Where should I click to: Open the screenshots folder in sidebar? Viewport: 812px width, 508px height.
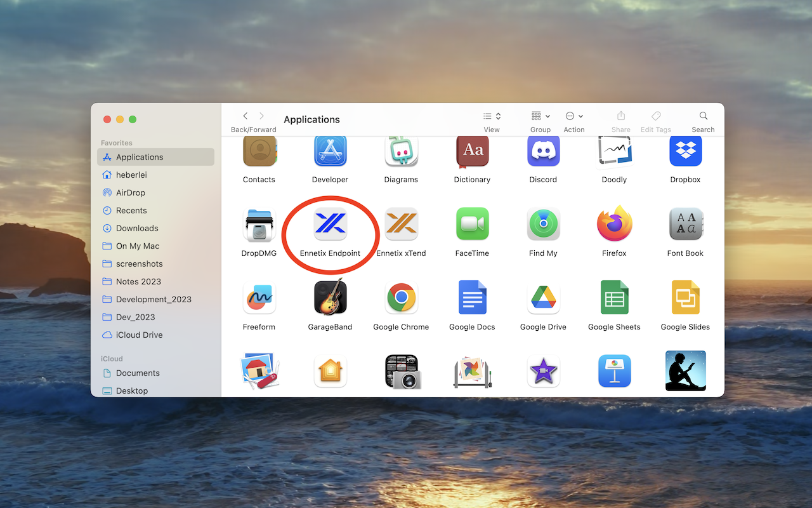[x=155, y=264]
